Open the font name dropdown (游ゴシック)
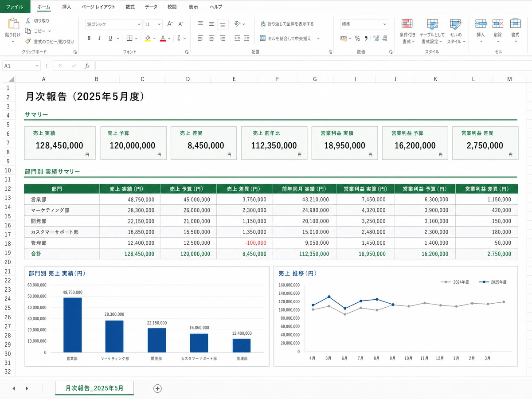 tap(139, 24)
